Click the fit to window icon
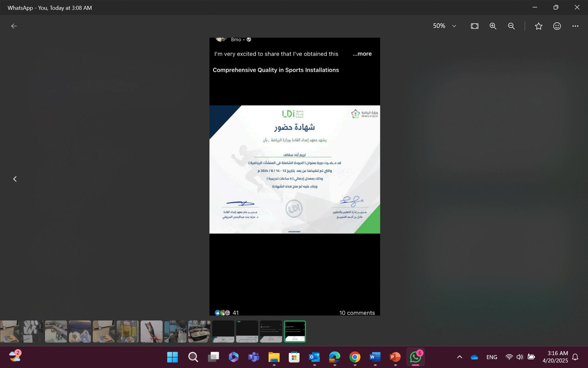The height and width of the screenshot is (368, 588). 474,26
